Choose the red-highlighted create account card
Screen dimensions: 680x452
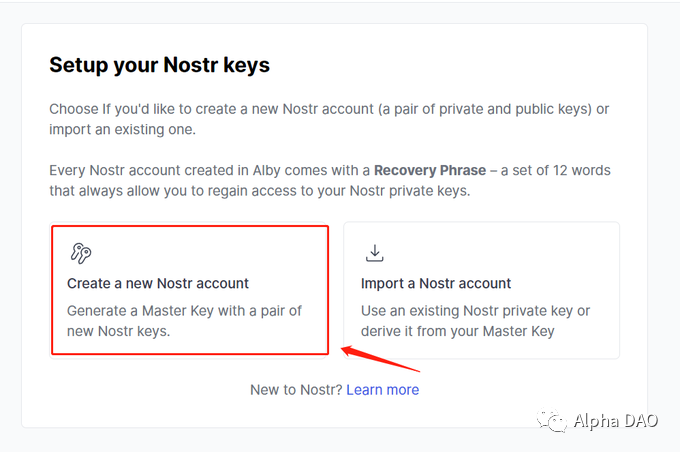(x=190, y=290)
